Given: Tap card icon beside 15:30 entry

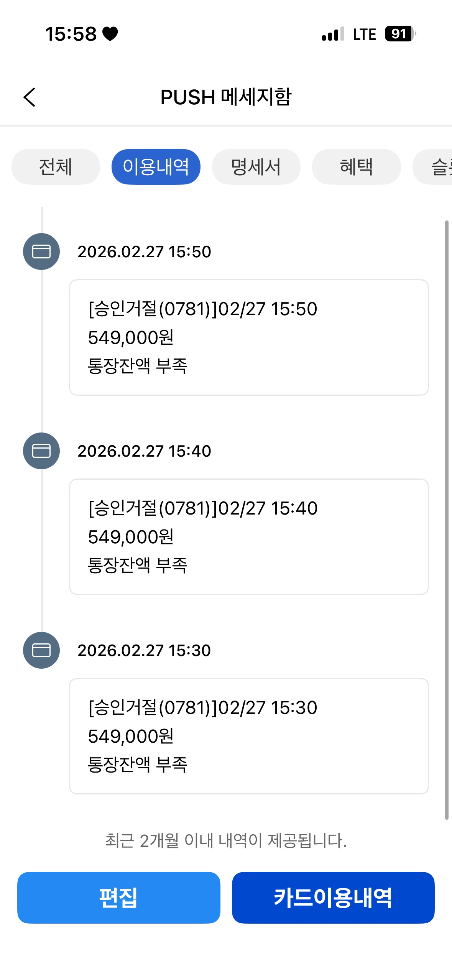Looking at the screenshot, I should point(41,650).
